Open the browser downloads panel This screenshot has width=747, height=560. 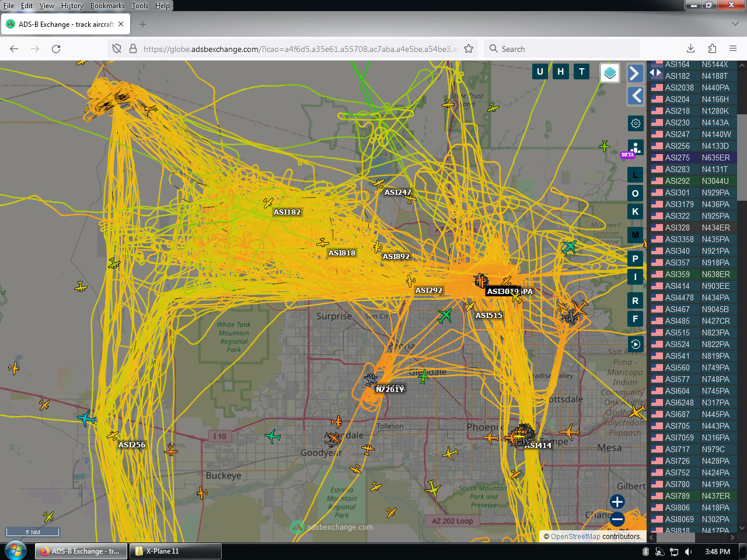tap(691, 49)
